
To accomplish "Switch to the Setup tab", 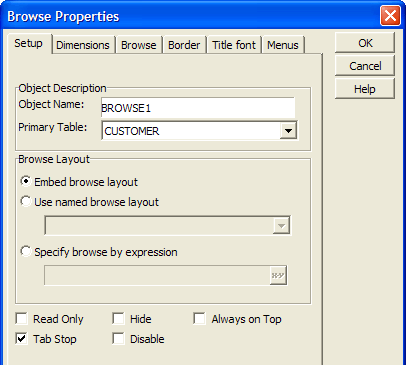I will click(29, 44).
